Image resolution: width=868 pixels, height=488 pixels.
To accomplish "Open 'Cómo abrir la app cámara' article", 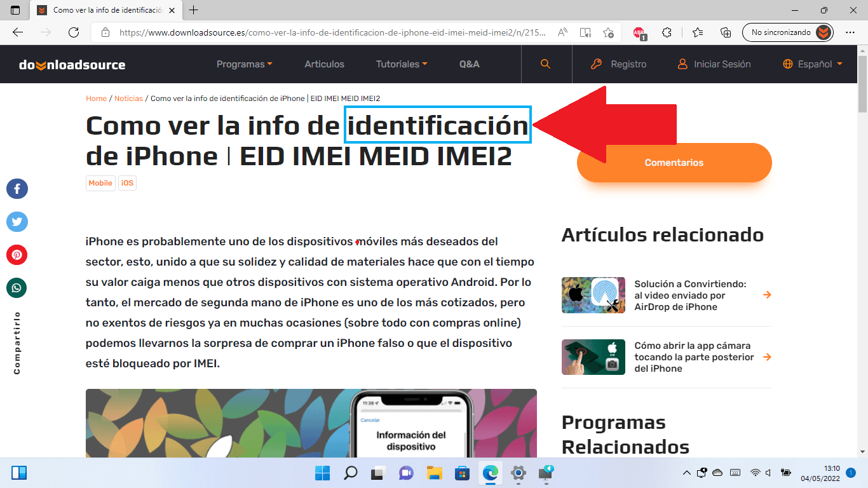I will tap(693, 357).
